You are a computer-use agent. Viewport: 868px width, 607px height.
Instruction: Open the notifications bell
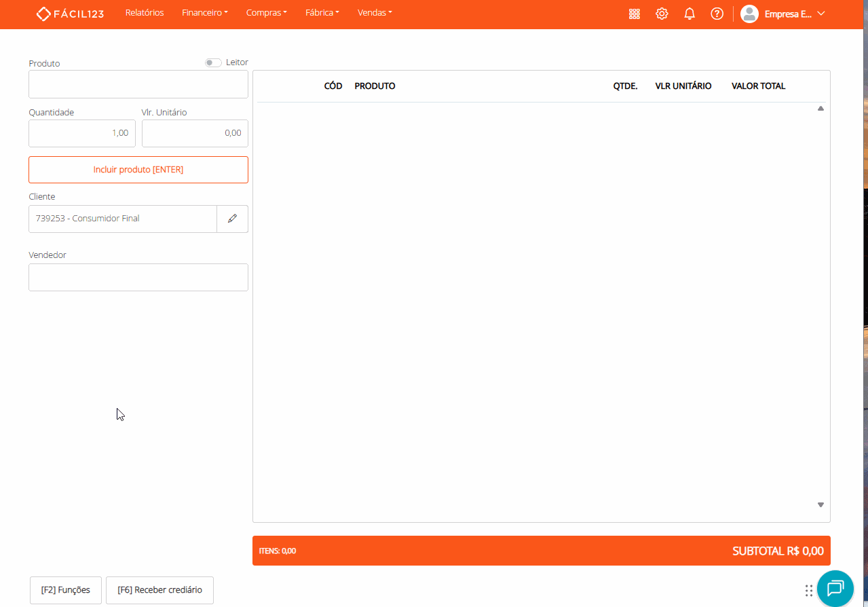tap(690, 14)
